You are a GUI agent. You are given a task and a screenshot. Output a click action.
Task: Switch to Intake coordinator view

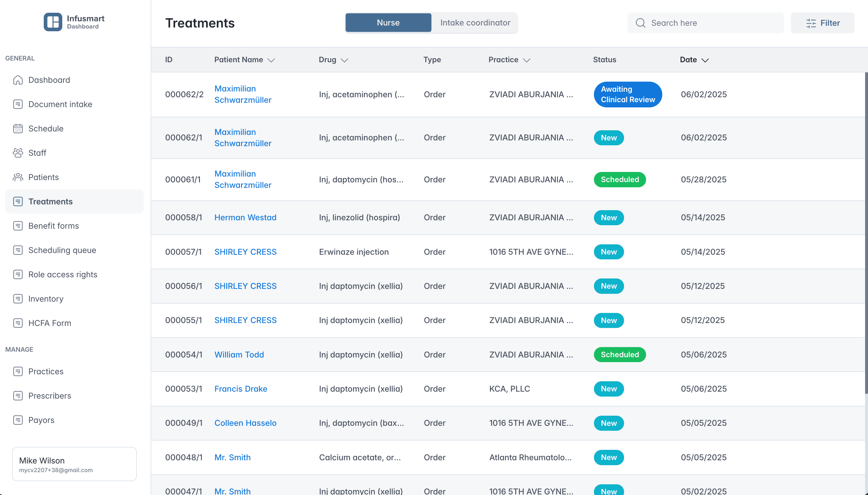click(x=475, y=23)
